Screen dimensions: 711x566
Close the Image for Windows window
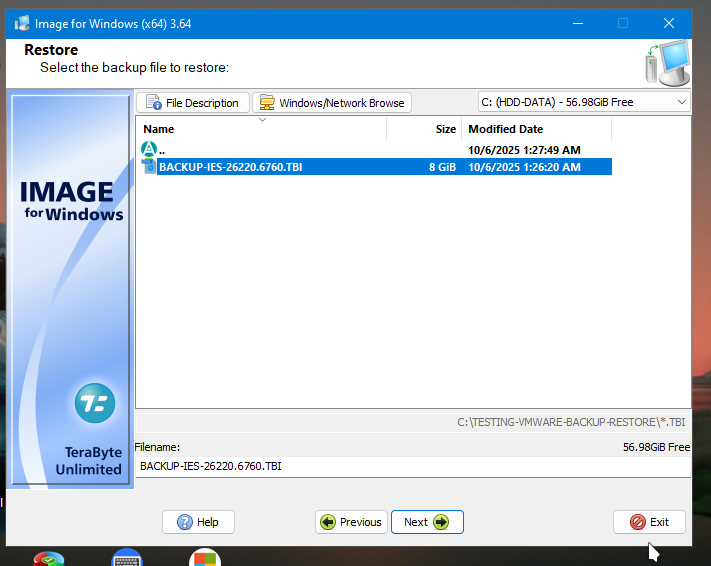(x=669, y=23)
